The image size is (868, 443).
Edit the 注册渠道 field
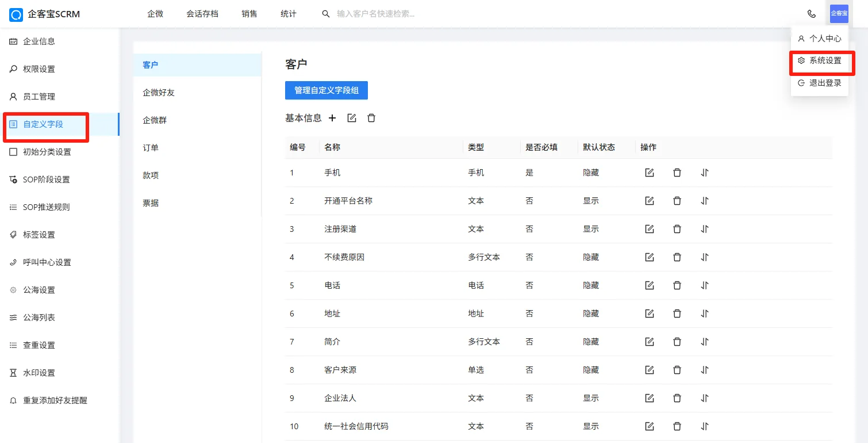[650, 229]
